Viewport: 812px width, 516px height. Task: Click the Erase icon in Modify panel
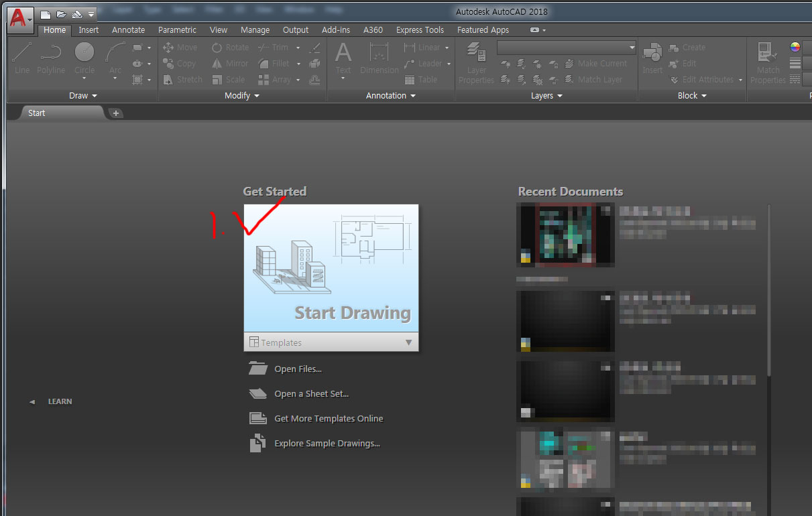[314, 48]
